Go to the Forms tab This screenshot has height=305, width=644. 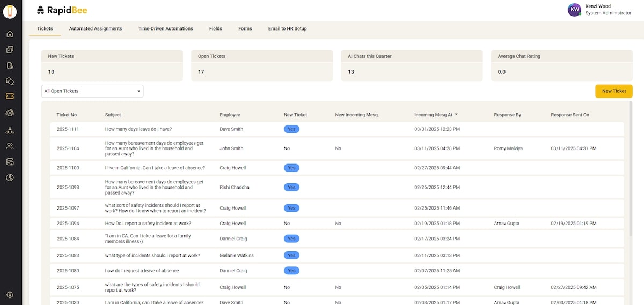pyautogui.click(x=245, y=28)
